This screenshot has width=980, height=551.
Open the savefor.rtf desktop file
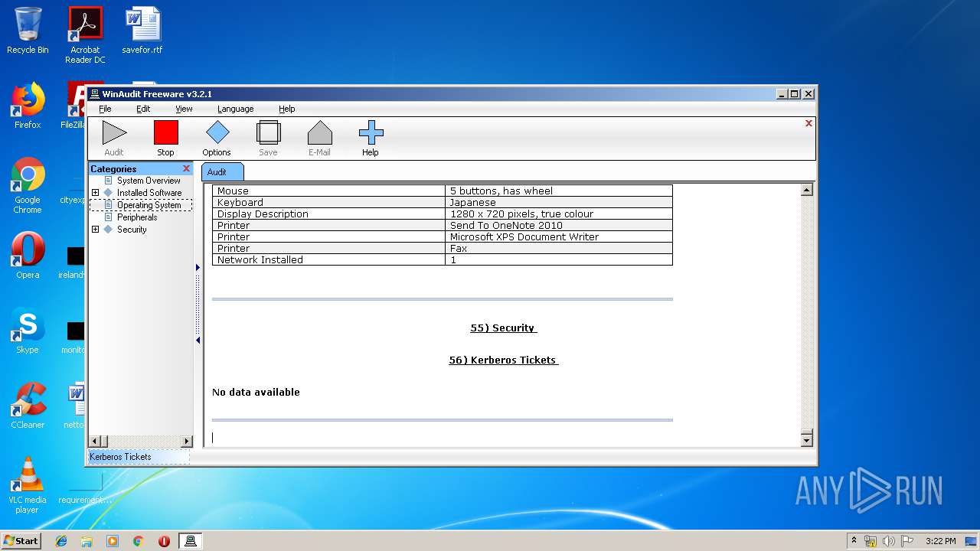point(142,31)
